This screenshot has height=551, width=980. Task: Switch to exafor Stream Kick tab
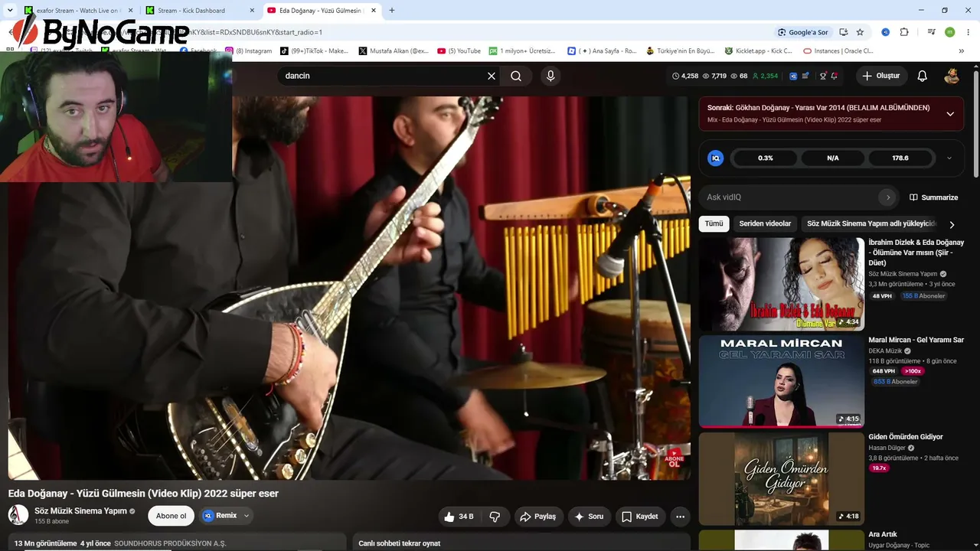pyautogui.click(x=77, y=11)
